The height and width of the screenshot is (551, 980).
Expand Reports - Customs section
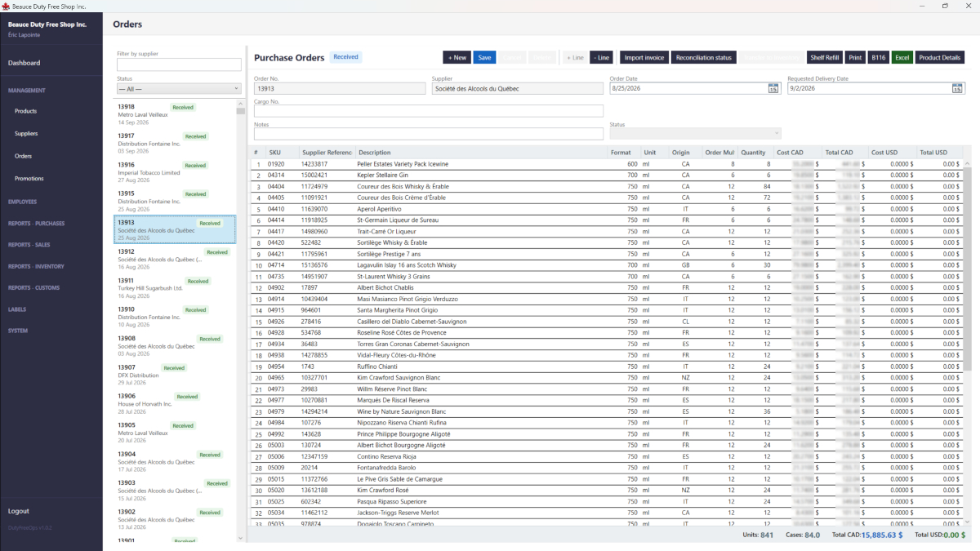click(x=33, y=288)
